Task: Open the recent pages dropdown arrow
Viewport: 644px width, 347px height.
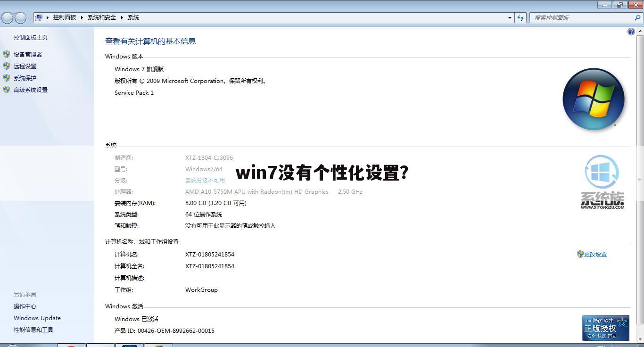Action: 30,18
